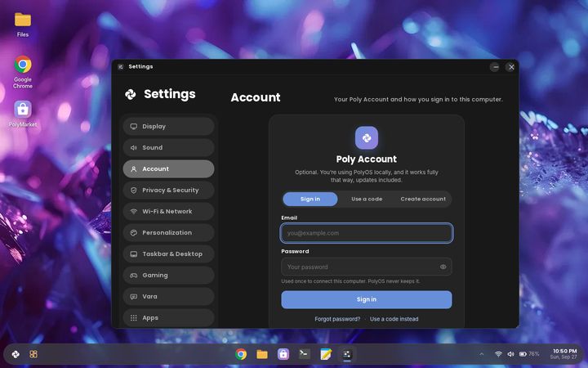Show password using the eye icon

click(x=443, y=267)
